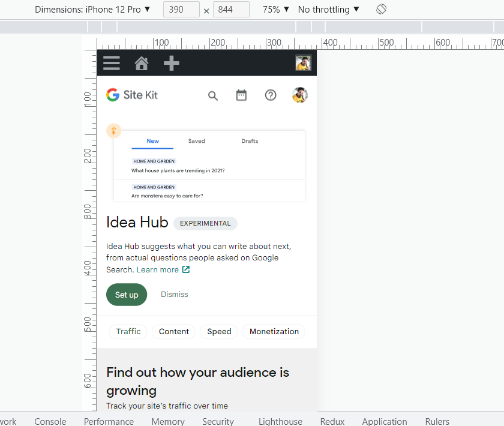This screenshot has height=426, width=504.
Task: Open the Lighthouse DevTools tab
Action: [x=280, y=421]
